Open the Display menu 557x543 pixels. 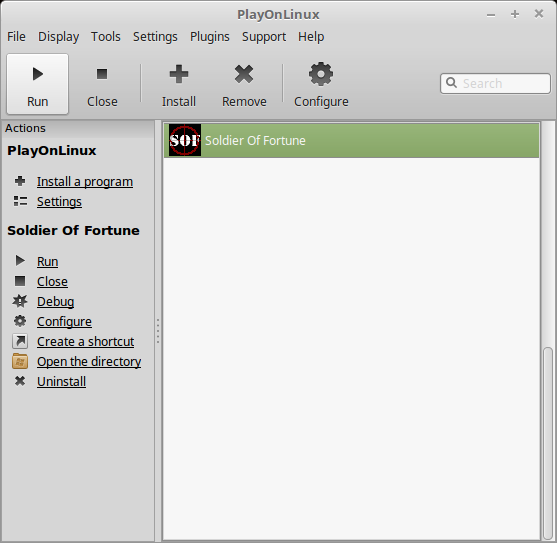[59, 37]
